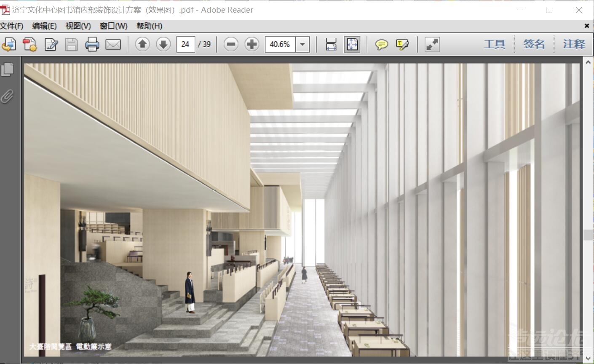
Task: Minimize the Adobe Reader window
Action: pyautogui.click(x=520, y=10)
